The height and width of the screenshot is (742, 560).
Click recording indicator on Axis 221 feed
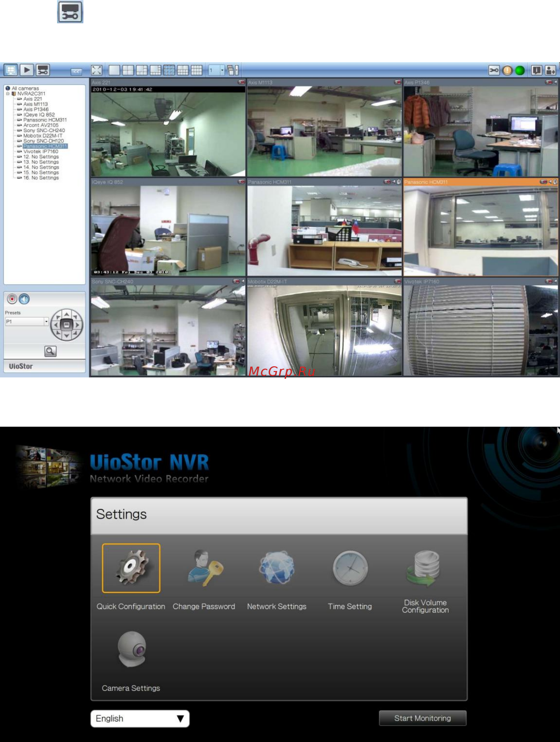coord(241,82)
